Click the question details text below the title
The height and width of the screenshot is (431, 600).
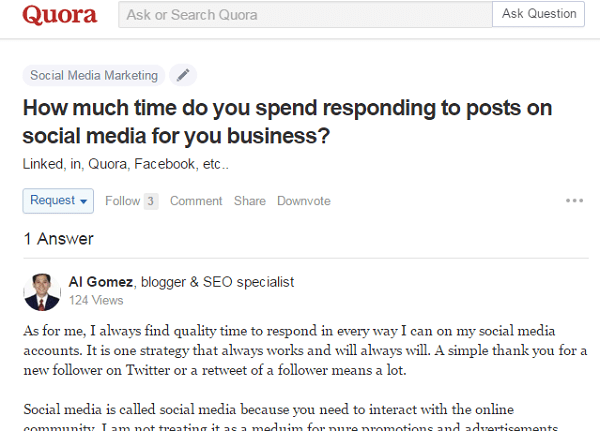(126, 164)
